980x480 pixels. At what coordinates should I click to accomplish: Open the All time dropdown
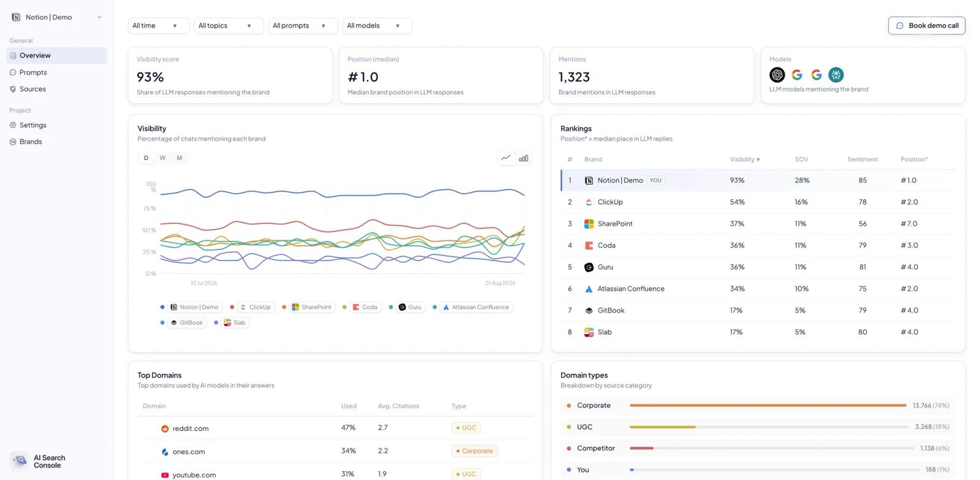[159, 26]
